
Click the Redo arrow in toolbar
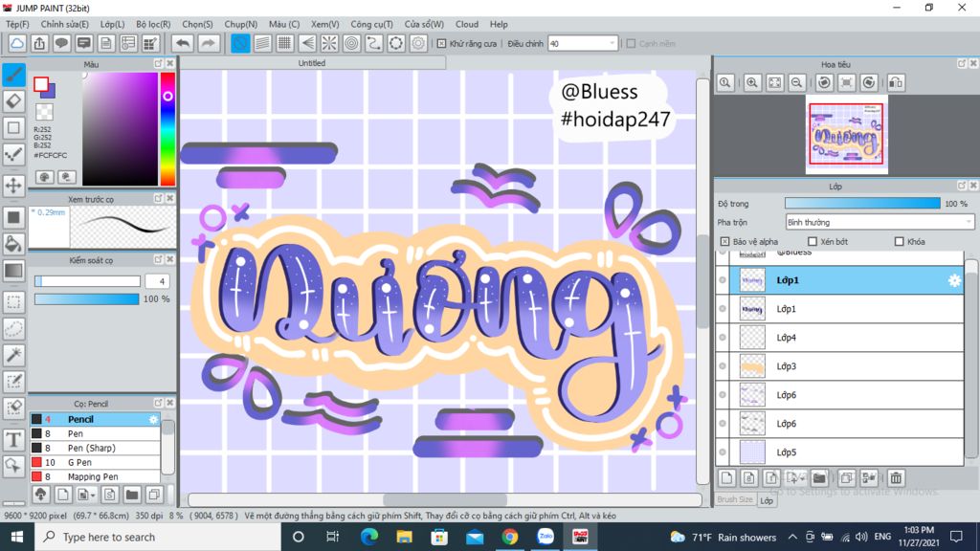pyautogui.click(x=208, y=43)
